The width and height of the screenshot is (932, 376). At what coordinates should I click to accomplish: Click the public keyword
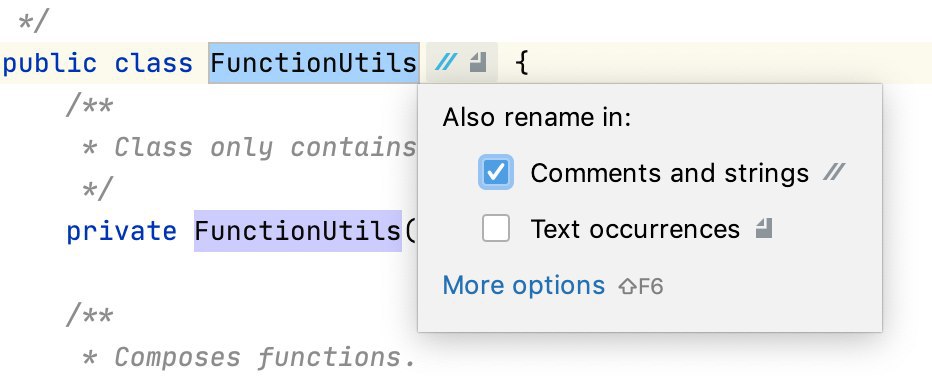[50, 63]
